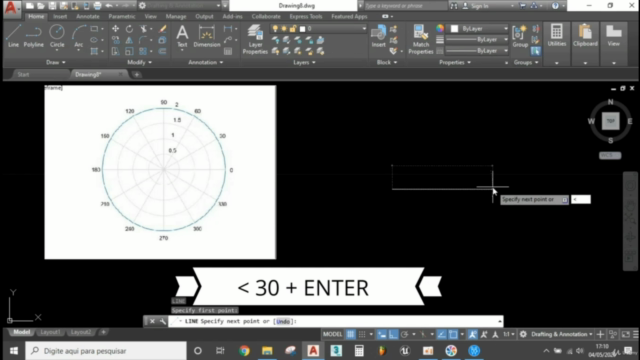Expand the Draw panel dropdown
640x360 pixels.
point(56,62)
